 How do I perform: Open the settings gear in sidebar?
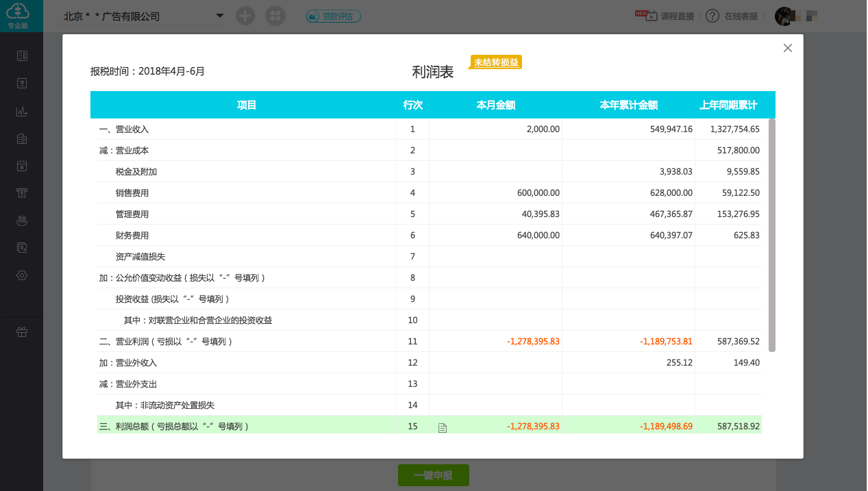22,275
